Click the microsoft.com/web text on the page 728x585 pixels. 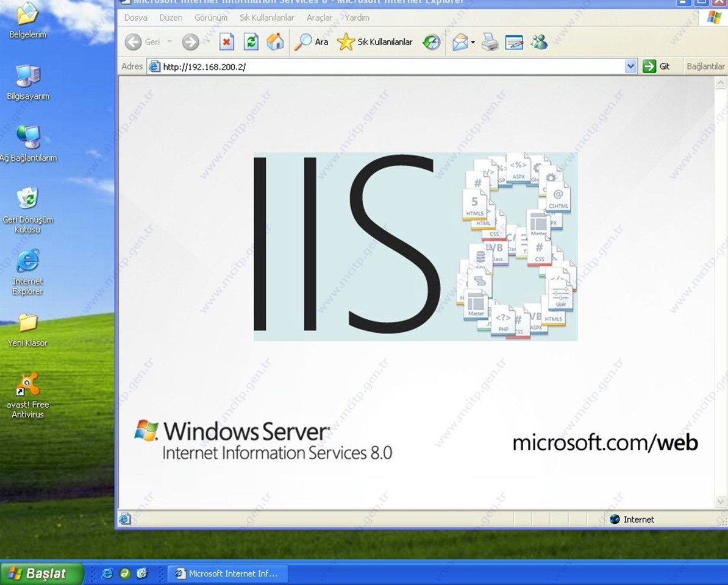605,443
